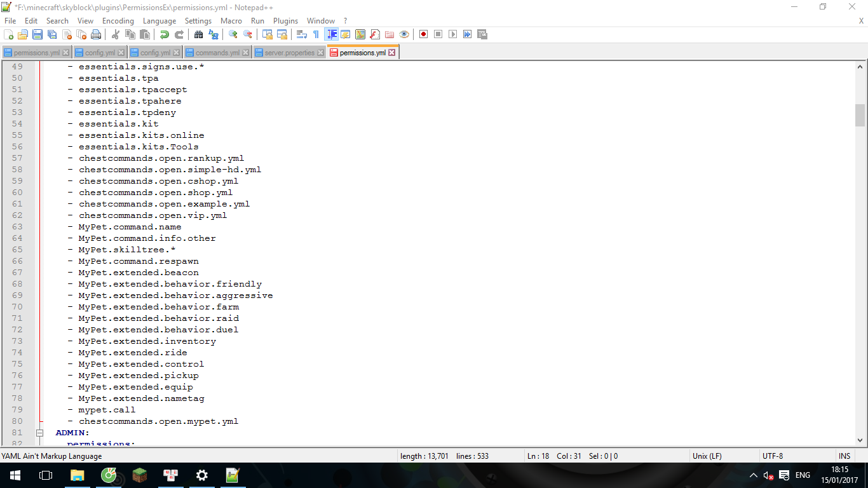Click Unix (LF) in status bar
This screenshot has height=488, width=868.
707,456
